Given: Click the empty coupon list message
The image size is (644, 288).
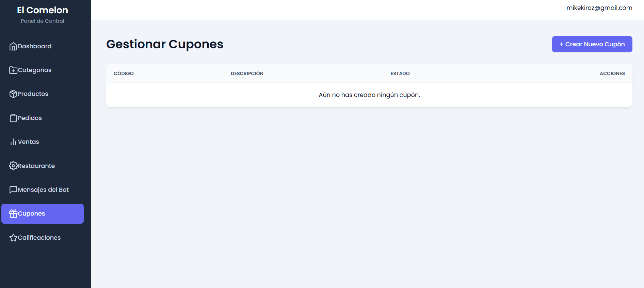Looking at the screenshot, I should 369,95.
